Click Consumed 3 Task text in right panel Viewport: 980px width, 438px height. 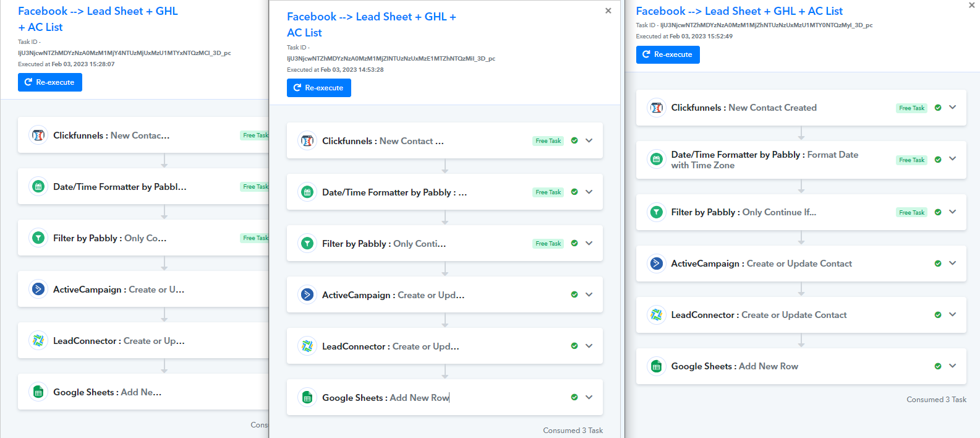937,400
